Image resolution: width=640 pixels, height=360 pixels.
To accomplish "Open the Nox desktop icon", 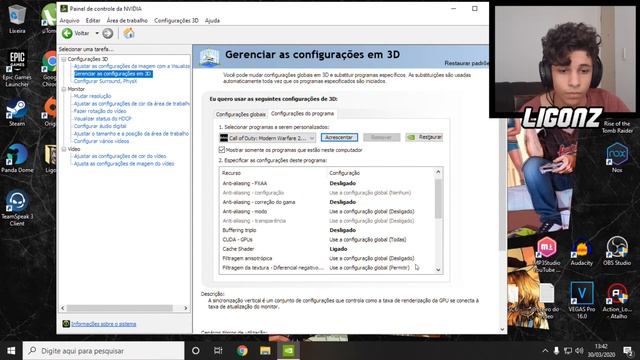I will (x=617, y=158).
